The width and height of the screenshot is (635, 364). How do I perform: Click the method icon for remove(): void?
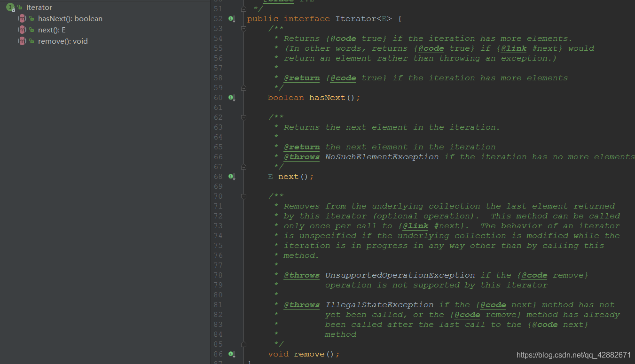(x=22, y=41)
